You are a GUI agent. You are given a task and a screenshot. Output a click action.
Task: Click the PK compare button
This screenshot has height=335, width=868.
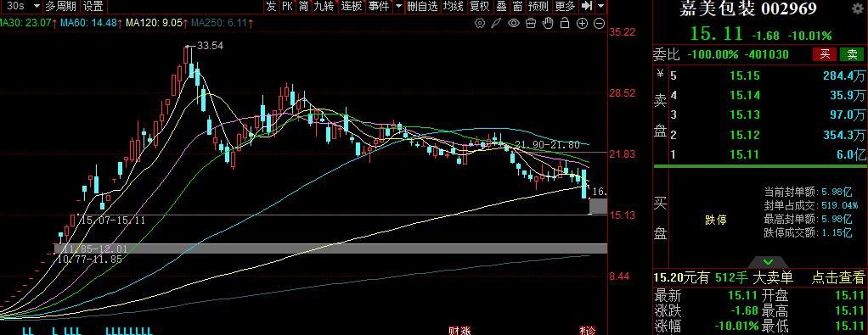[x=287, y=6]
